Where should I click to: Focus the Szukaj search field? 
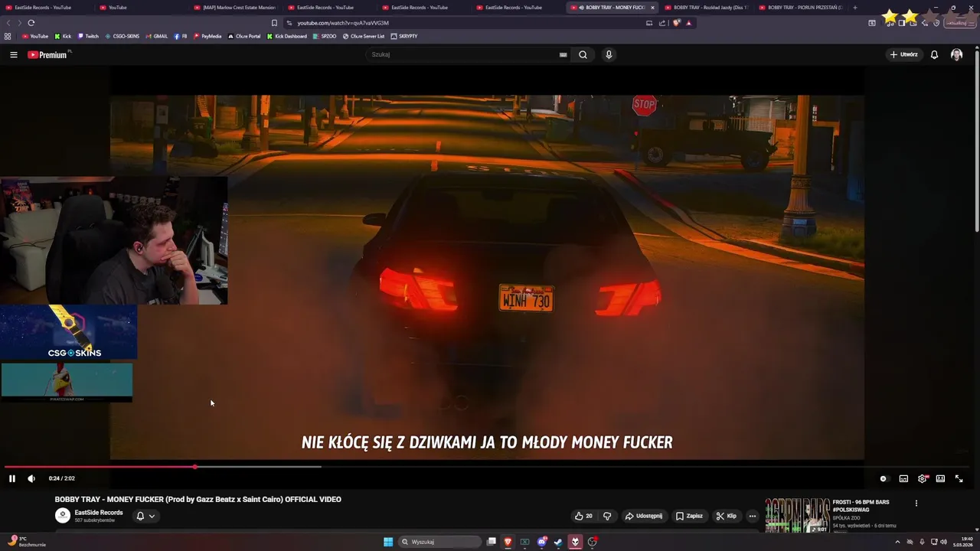pos(463,54)
